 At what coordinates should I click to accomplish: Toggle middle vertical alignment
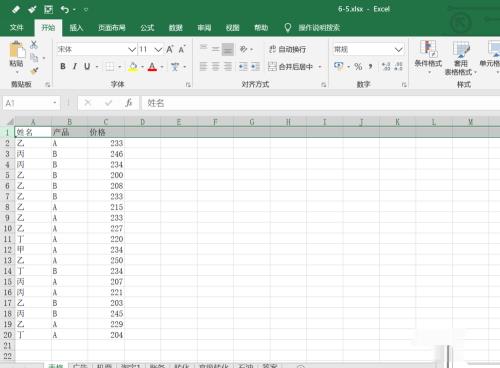216,49
